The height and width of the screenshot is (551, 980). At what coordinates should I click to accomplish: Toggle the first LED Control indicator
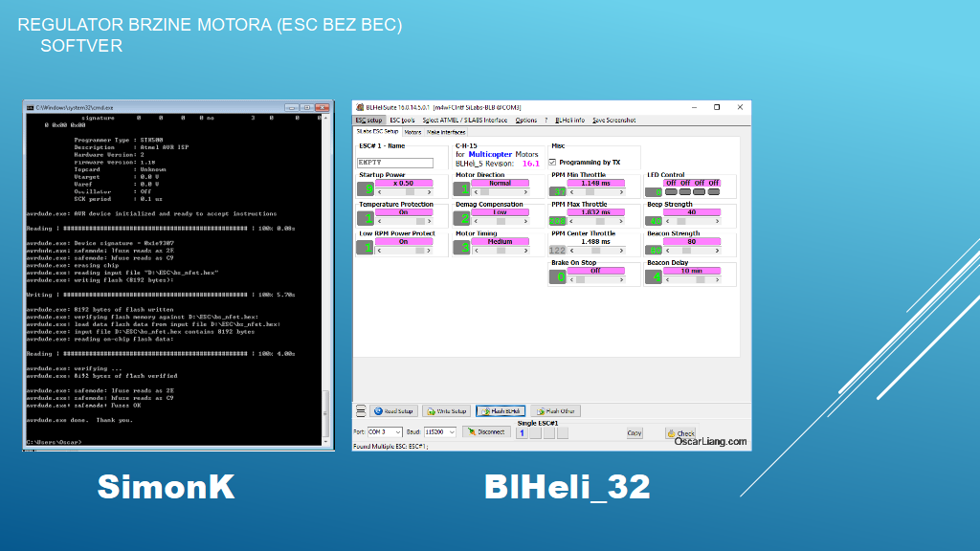pyautogui.click(x=671, y=191)
